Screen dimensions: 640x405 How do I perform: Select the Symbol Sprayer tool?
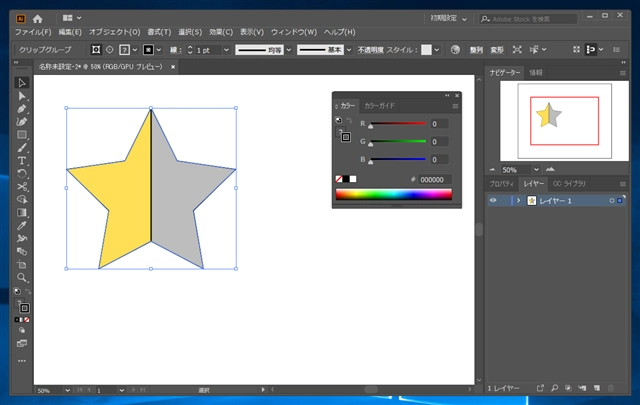[x=22, y=238]
